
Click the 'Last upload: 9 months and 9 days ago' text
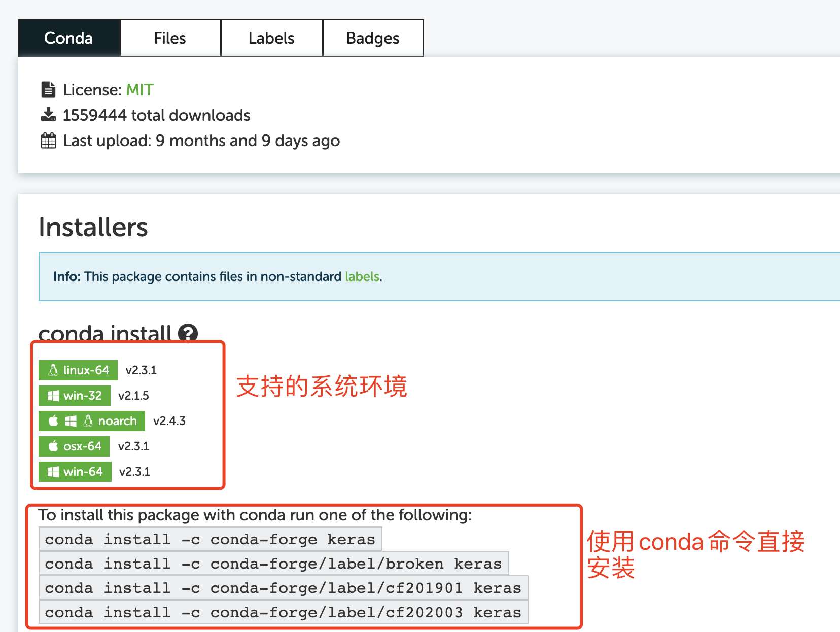pyautogui.click(x=201, y=141)
